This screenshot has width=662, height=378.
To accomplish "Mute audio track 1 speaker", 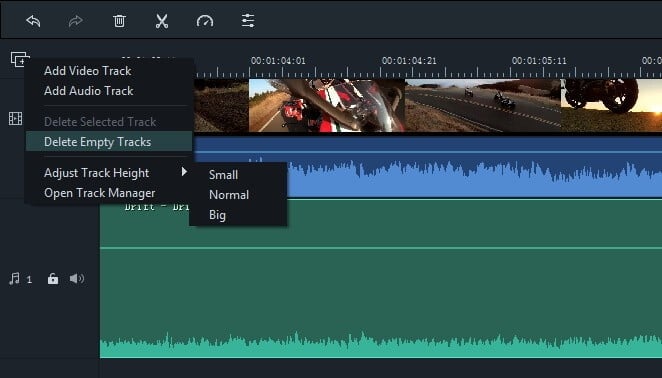I will click(77, 279).
